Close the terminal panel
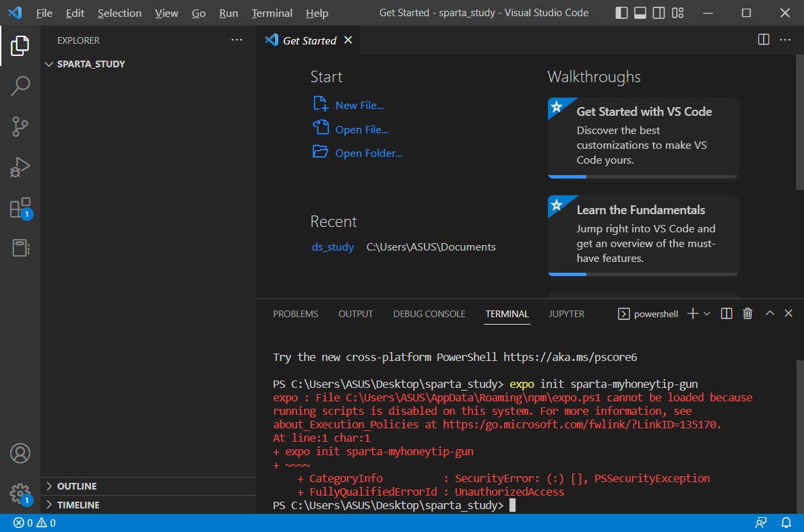This screenshot has height=532, width=804. (x=788, y=313)
